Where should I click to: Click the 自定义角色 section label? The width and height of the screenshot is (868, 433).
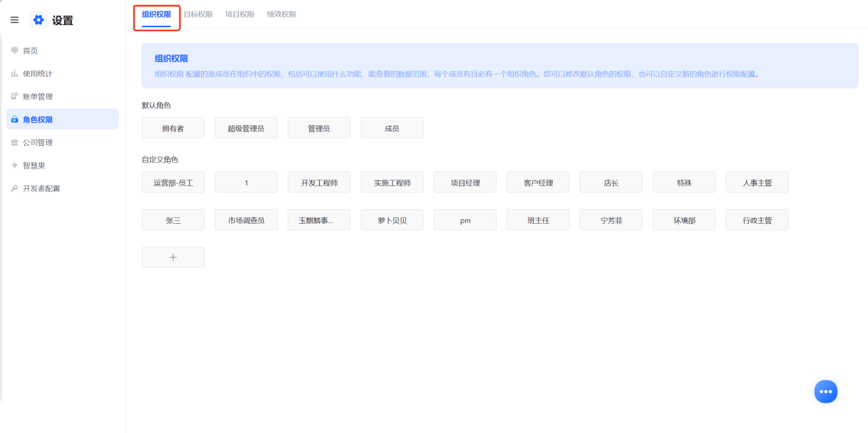coord(160,160)
